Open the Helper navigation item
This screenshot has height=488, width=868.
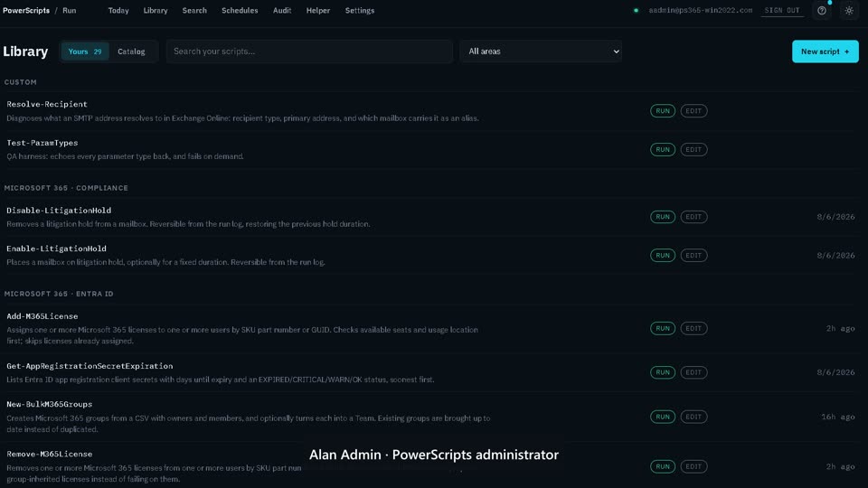[317, 11]
